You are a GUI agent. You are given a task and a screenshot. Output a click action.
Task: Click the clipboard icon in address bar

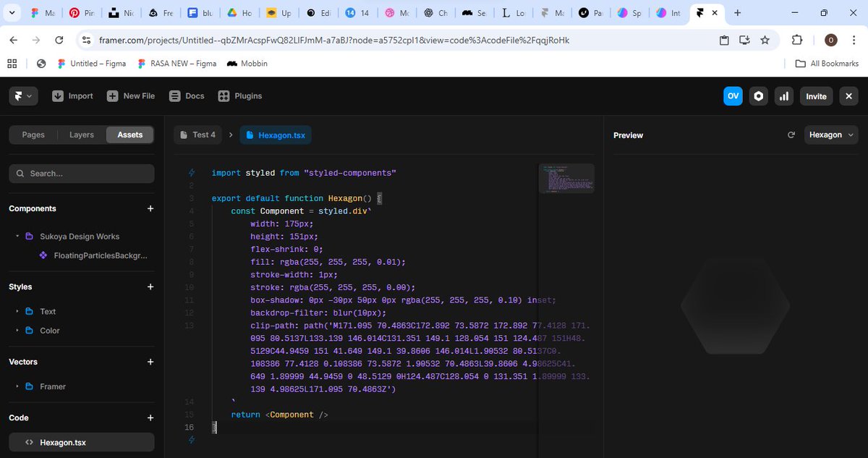[x=724, y=41]
